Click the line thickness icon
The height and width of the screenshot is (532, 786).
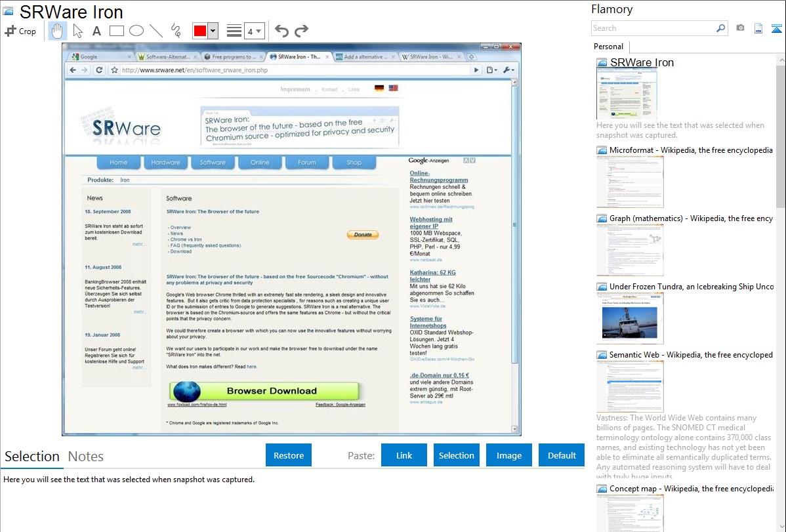tap(234, 31)
